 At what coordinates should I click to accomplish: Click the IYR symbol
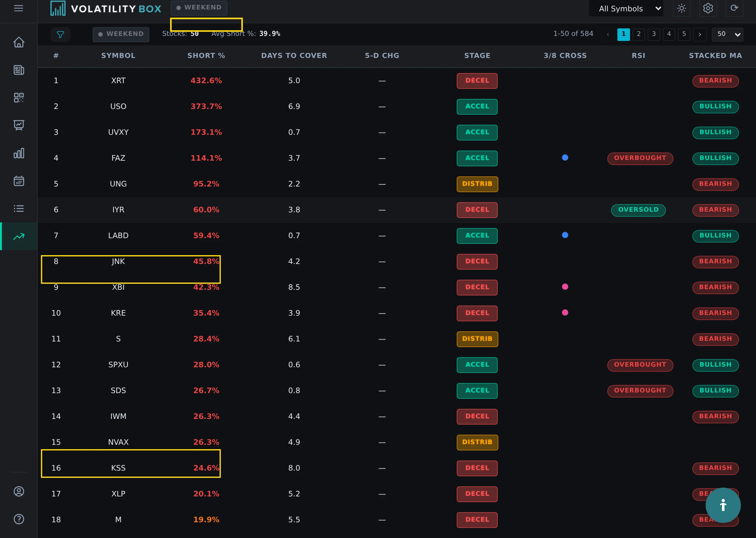118,210
